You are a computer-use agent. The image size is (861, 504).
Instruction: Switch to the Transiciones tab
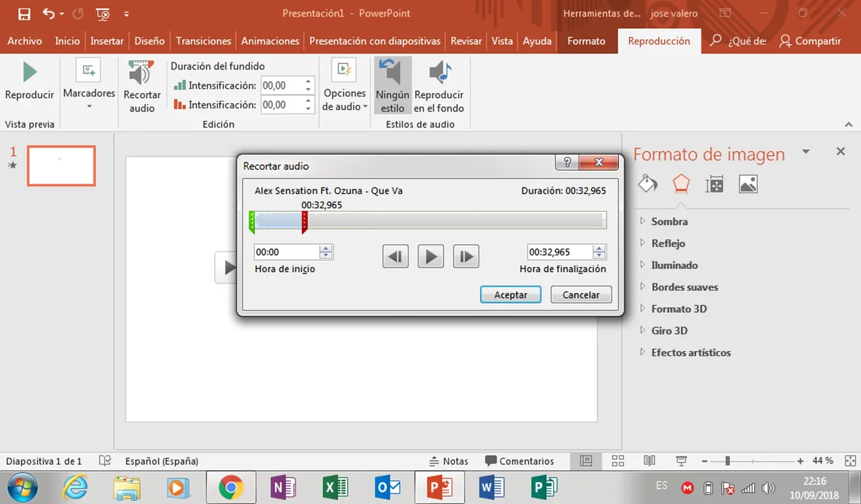click(203, 41)
